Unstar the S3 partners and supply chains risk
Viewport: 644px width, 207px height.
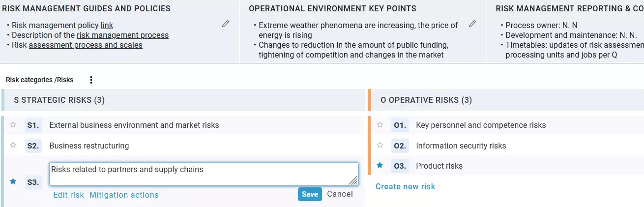coord(13,181)
